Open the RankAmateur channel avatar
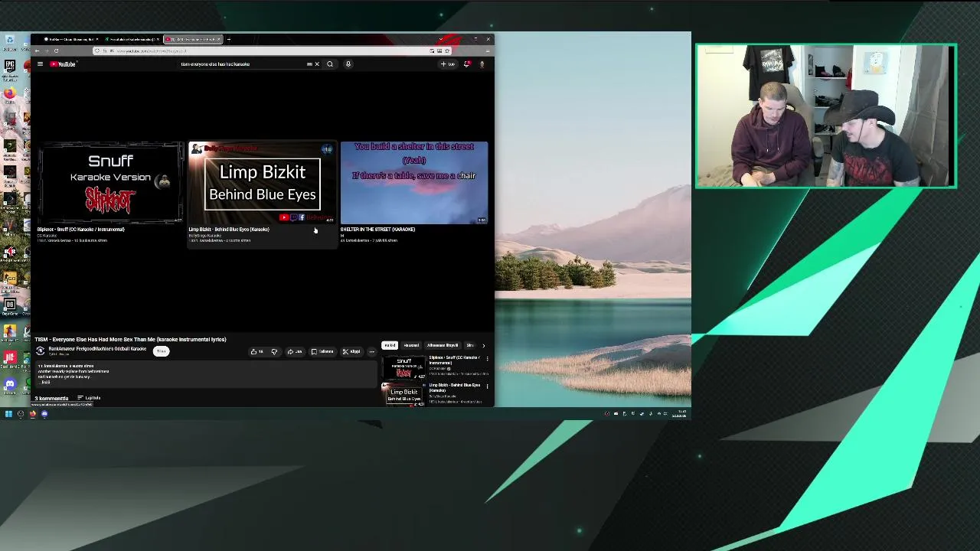Viewport: 980px width, 551px height. 41,350
